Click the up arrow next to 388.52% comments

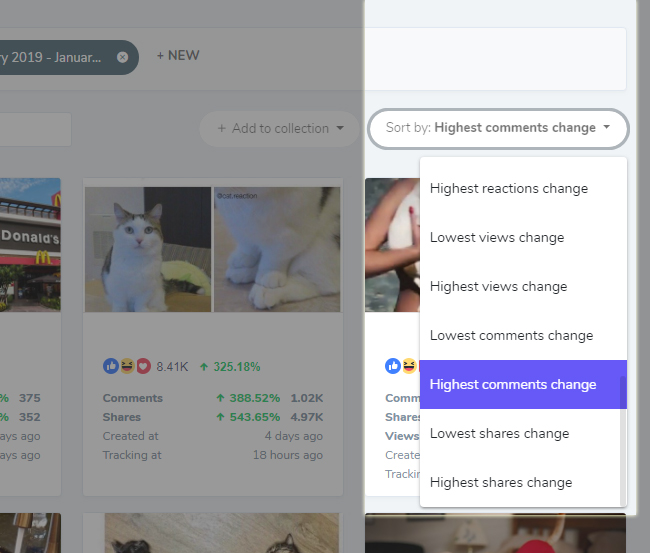[220, 398]
